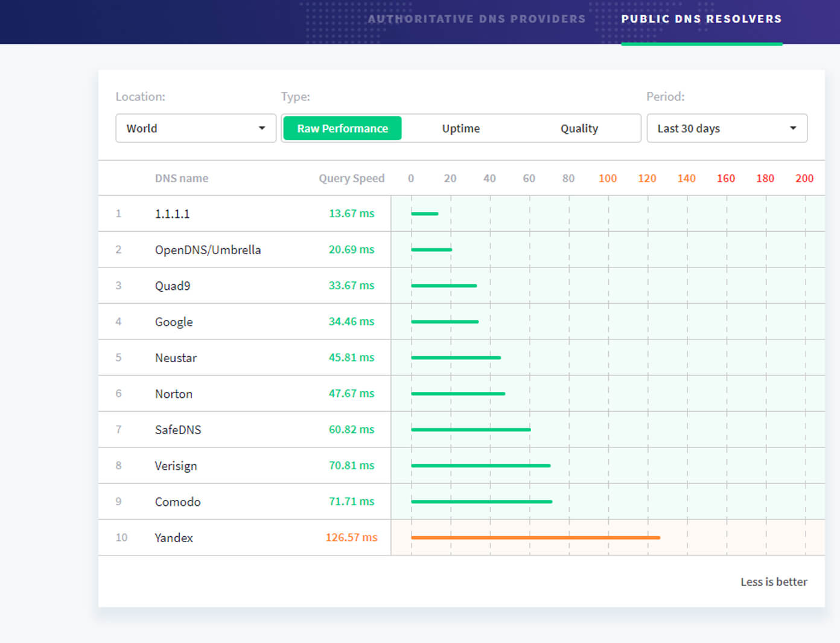The image size is (840, 643).
Task: Click the Query Speed column header
Action: coord(351,178)
